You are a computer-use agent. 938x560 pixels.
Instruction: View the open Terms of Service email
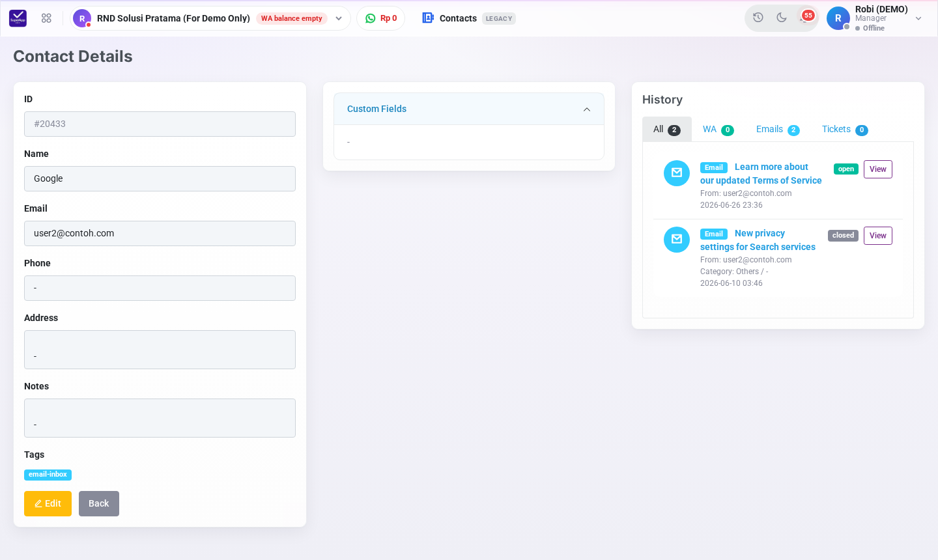tap(878, 169)
